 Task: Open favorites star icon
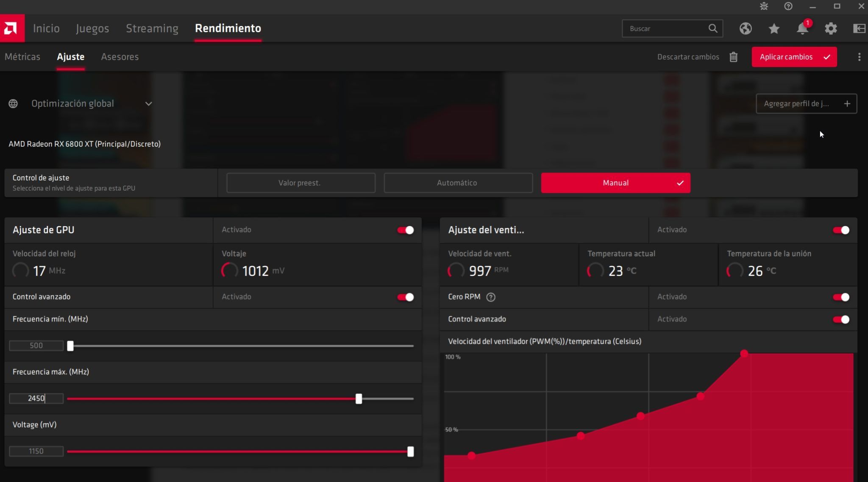[774, 28]
